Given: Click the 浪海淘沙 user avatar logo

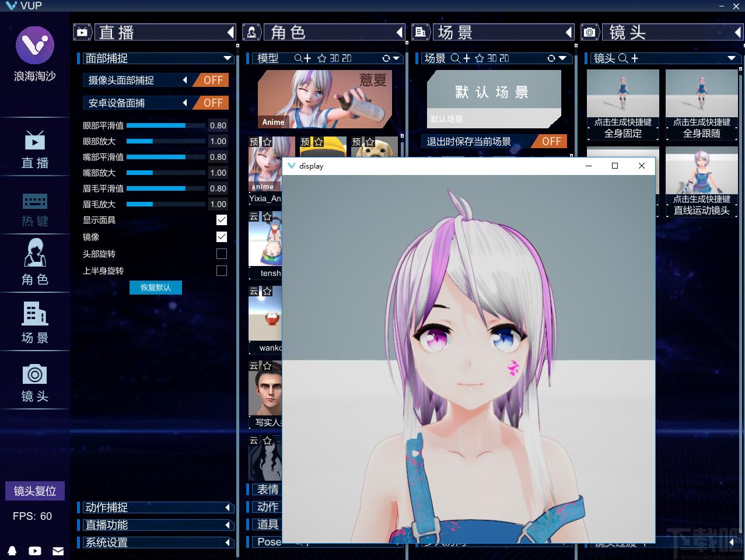Looking at the screenshot, I should coord(35,45).
